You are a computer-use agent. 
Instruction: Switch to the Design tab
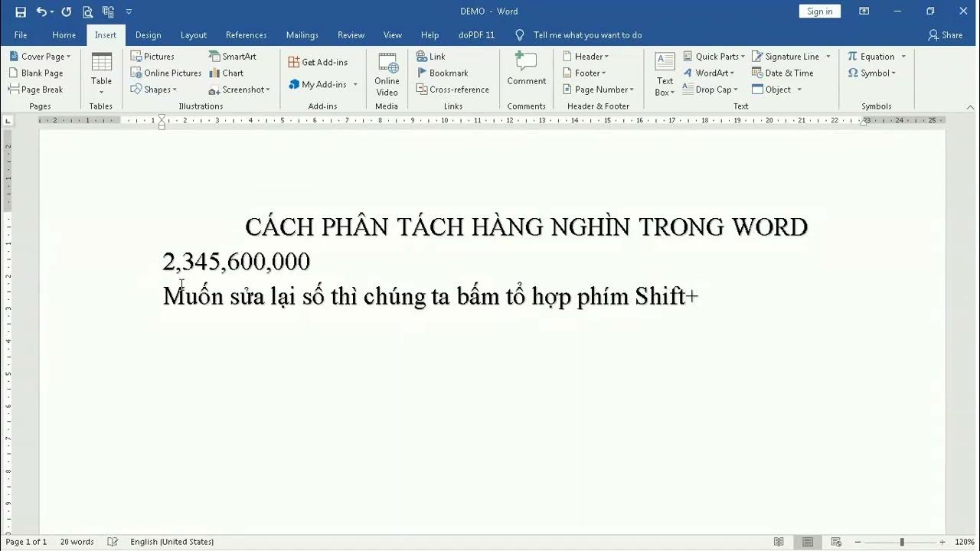tap(148, 35)
